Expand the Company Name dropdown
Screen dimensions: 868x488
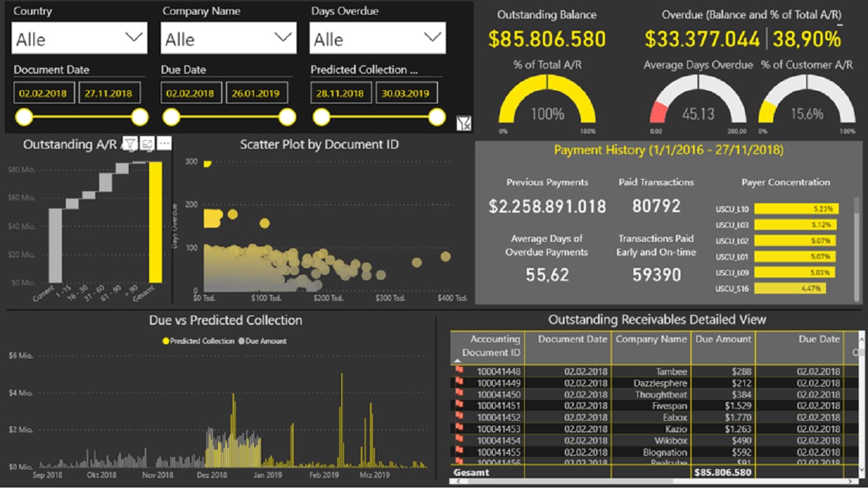pyautogui.click(x=229, y=39)
